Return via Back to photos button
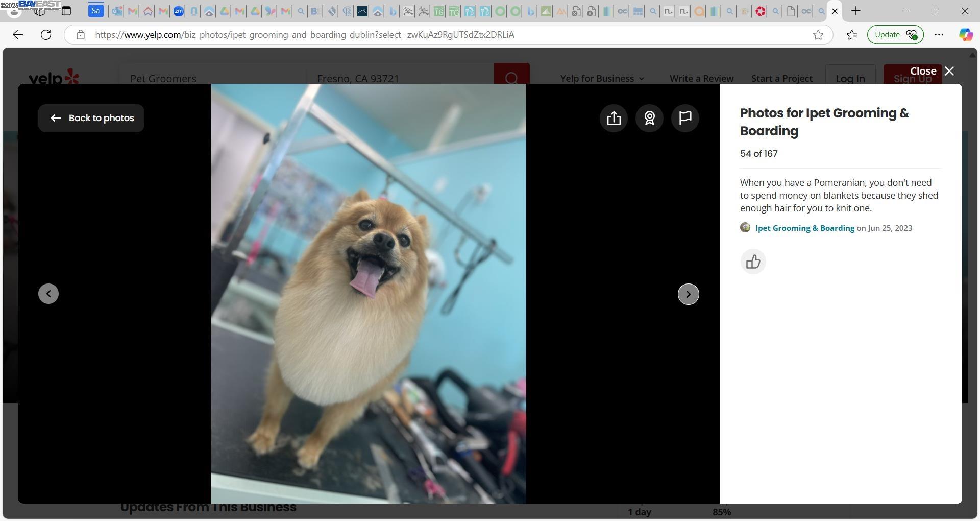 tap(91, 118)
